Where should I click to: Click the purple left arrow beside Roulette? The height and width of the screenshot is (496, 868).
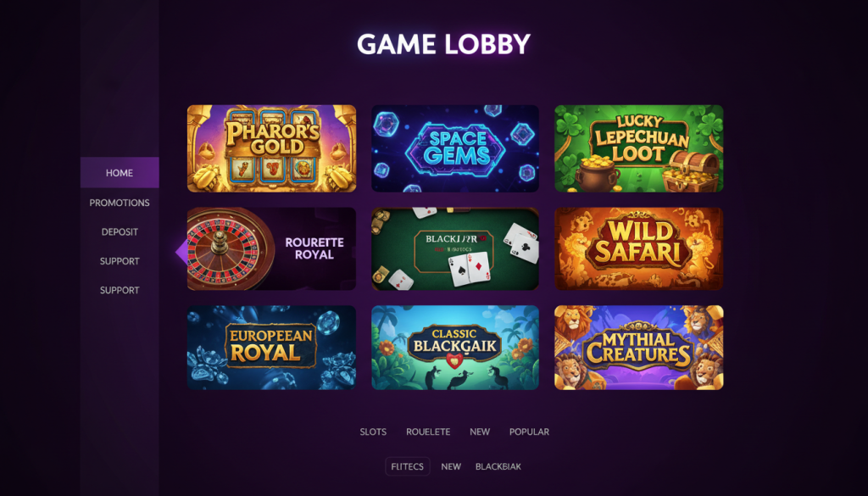click(x=181, y=251)
